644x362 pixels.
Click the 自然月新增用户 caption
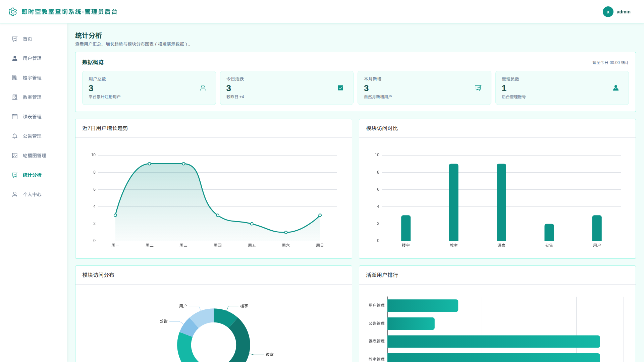(x=378, y=97)
